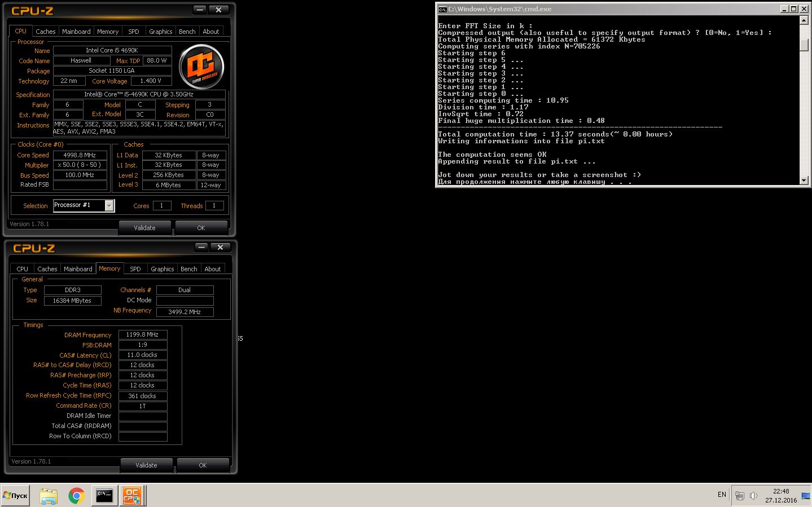Click the tRFC 361 clocks value
This screenshot has height=507, width=812.
click(x=143, y=396)
